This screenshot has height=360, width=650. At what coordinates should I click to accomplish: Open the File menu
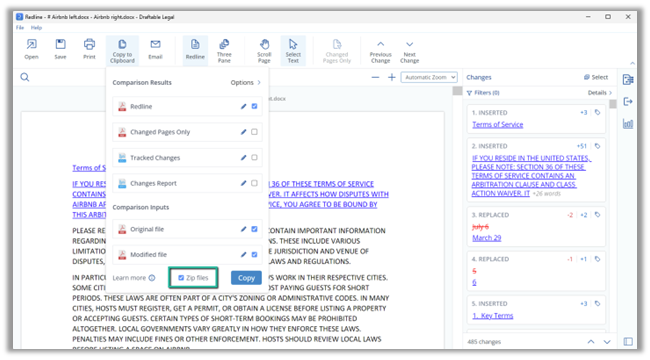(20, 27)
